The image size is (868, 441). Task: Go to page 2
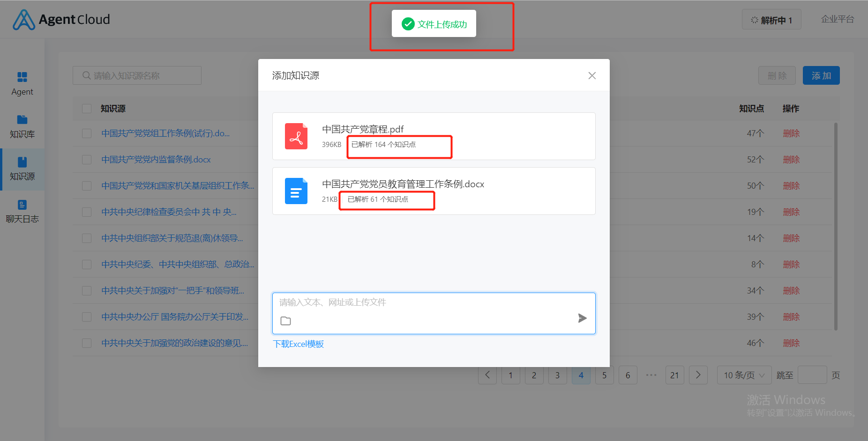point(534,375)
